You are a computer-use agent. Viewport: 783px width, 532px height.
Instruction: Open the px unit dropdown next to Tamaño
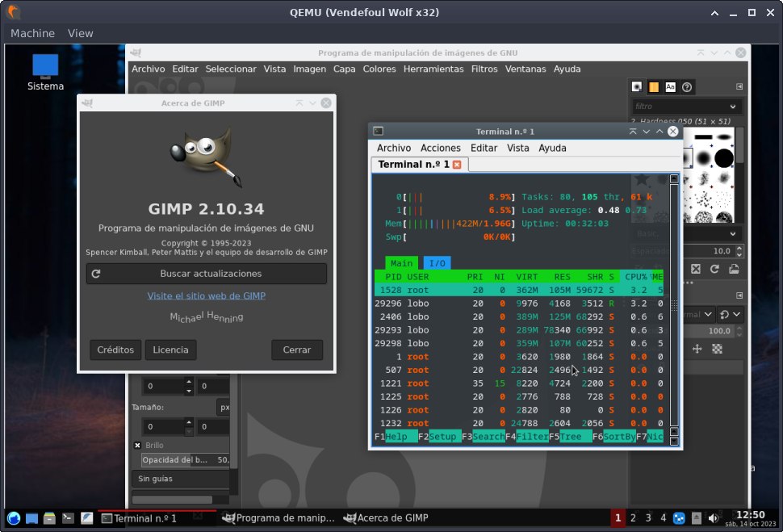[224, 407]
